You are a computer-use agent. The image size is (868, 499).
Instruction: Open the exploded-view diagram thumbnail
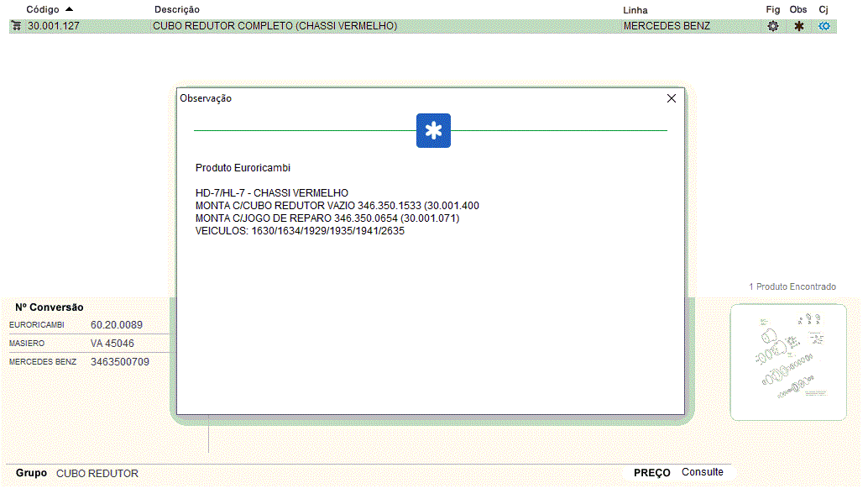click(x=788, y=362)
